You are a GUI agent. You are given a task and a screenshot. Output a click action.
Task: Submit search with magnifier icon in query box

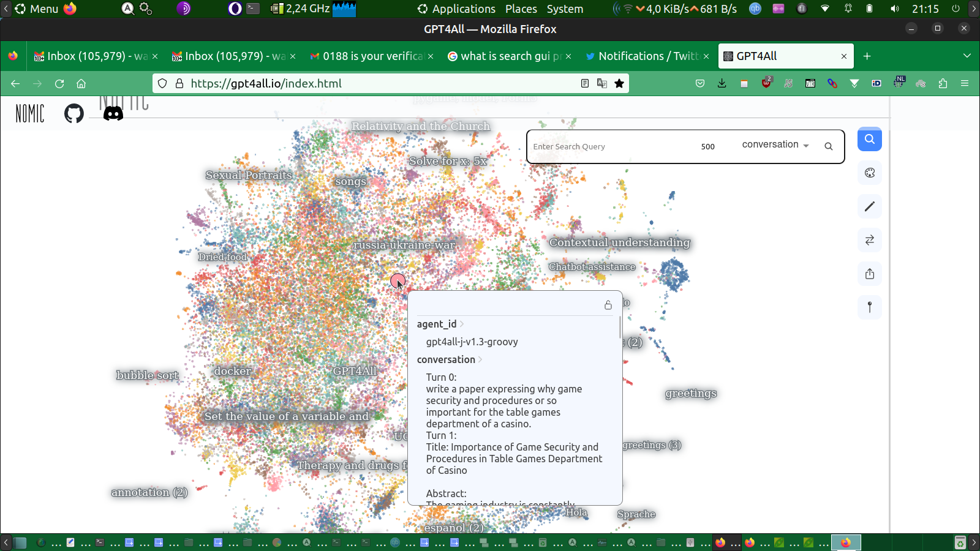(x=829, y=146)
